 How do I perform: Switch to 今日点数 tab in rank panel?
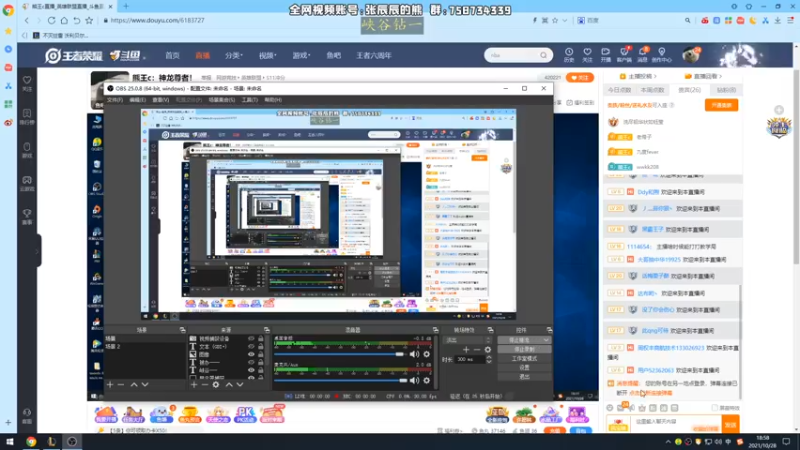click(x=619, y=90)
